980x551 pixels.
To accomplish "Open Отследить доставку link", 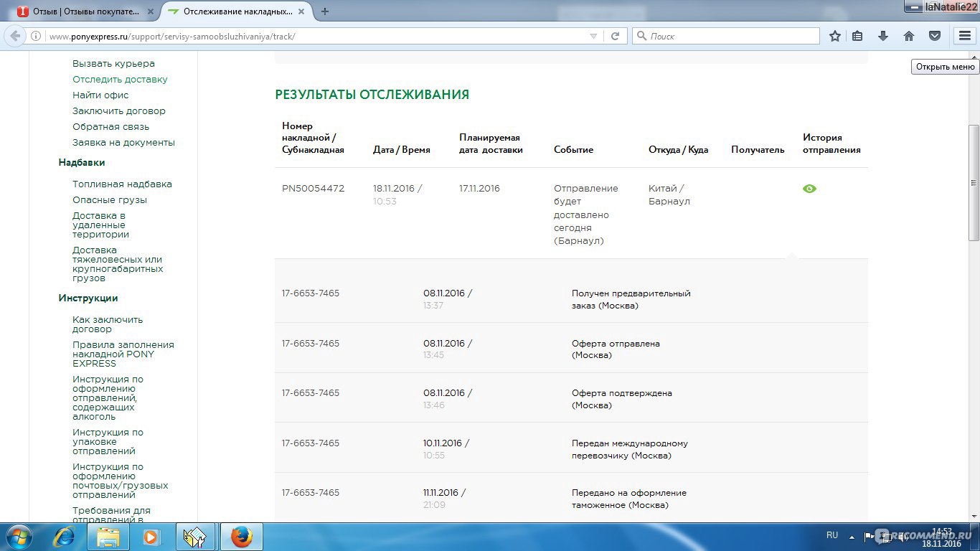I will [x=120, y=80].
